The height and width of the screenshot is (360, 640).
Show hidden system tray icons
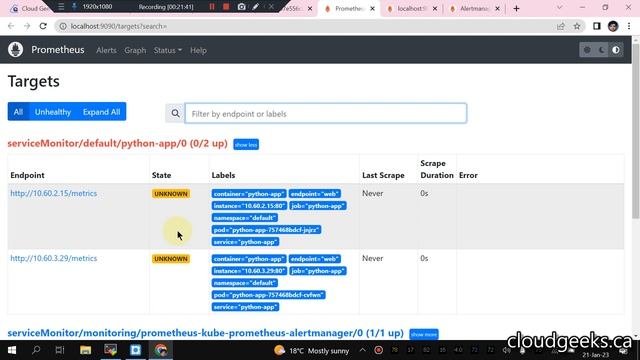pos(362,350)
